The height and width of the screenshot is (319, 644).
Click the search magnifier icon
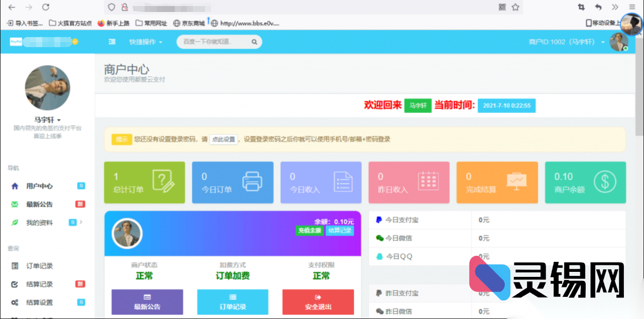(254, 42)
